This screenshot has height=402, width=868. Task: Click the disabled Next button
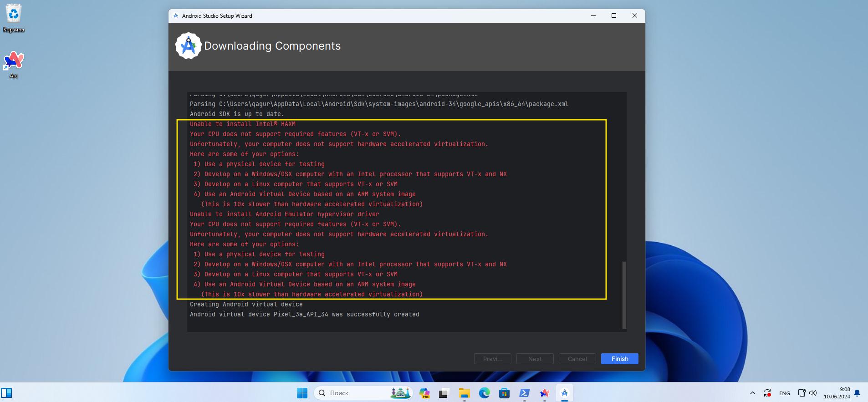[535, 359]
